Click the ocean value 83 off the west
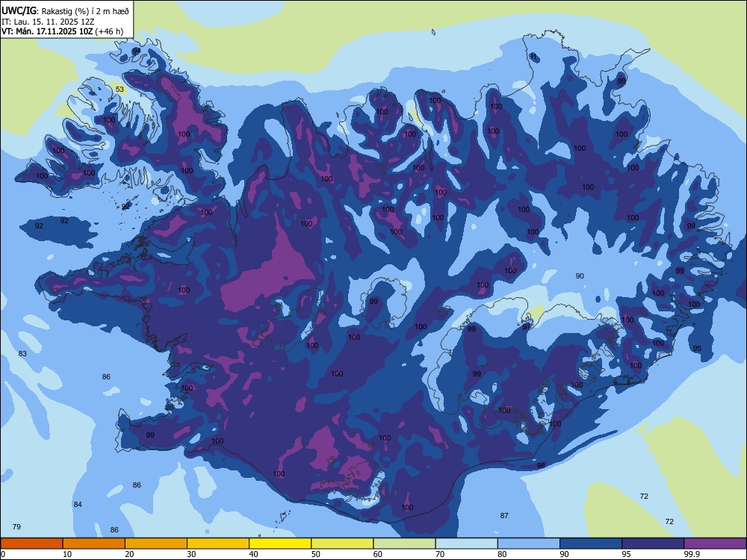 coord(22,353)
